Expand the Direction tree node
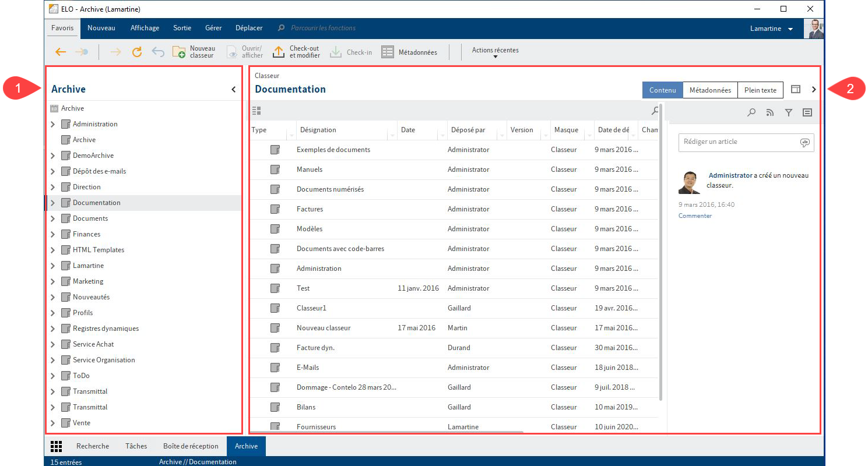 52,187
